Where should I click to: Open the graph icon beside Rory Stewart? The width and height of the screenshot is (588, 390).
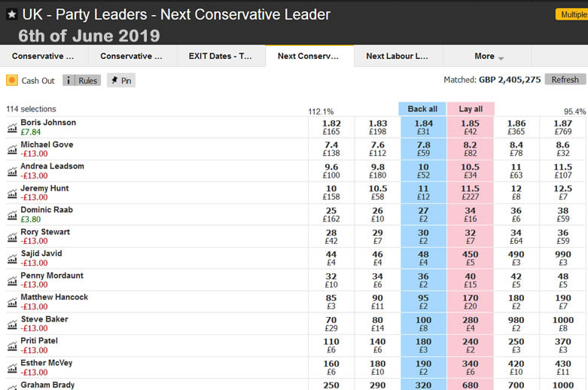(x=12, y=237)
